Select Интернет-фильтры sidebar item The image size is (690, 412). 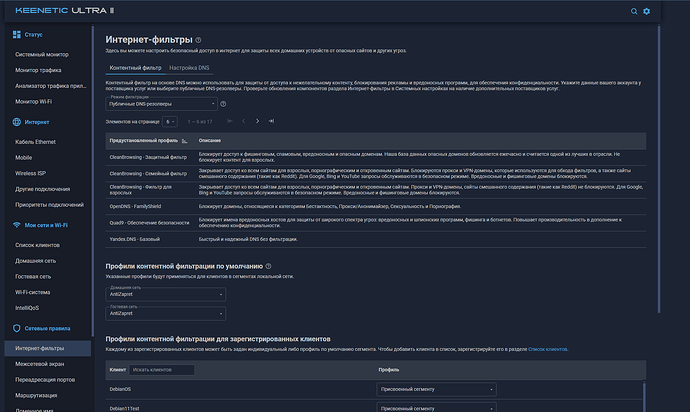[48, 348]
